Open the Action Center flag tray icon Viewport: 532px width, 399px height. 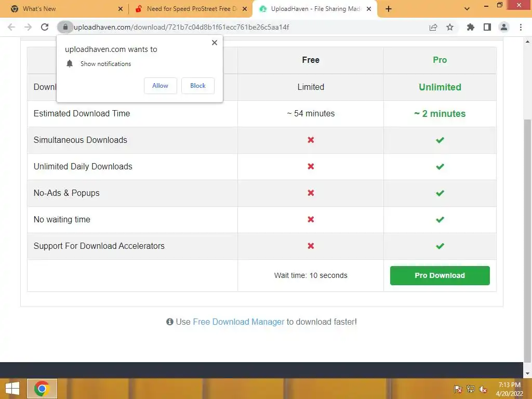tap(458, 389)
